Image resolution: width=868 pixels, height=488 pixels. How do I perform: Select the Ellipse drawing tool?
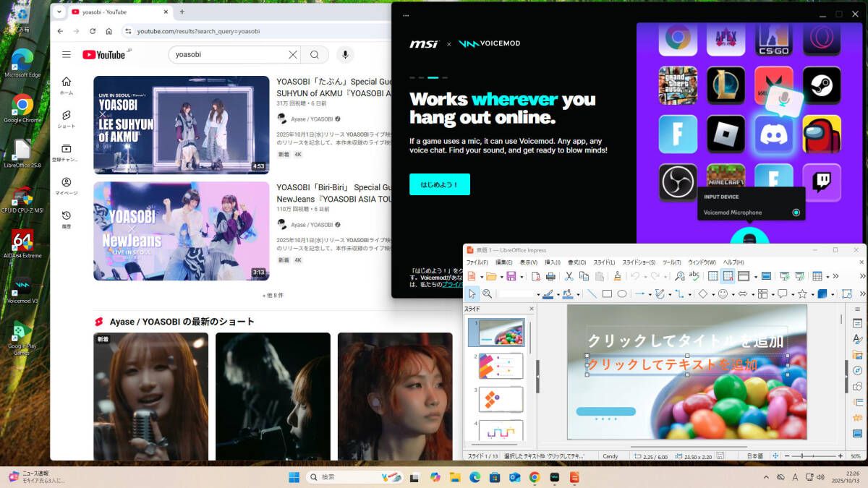point(622,294)
